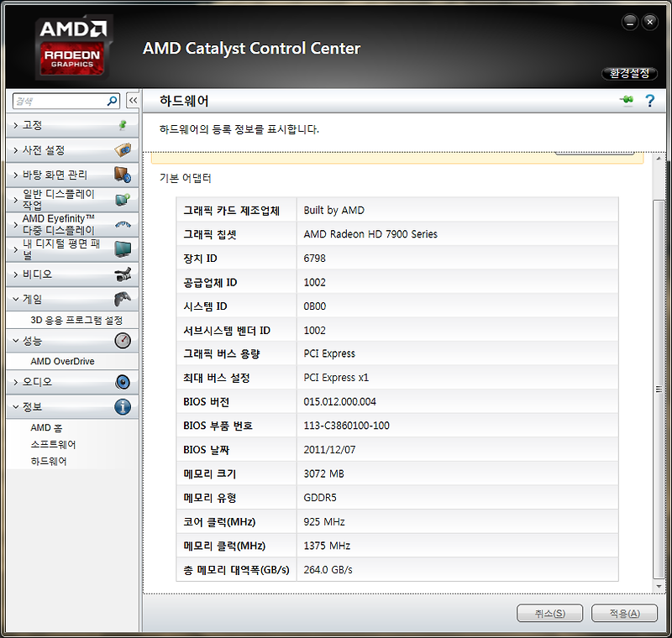672x638 pixels.
Task: Click the 바탕 화면 관리 desktop icon
Action: click(x=123, y=175)
